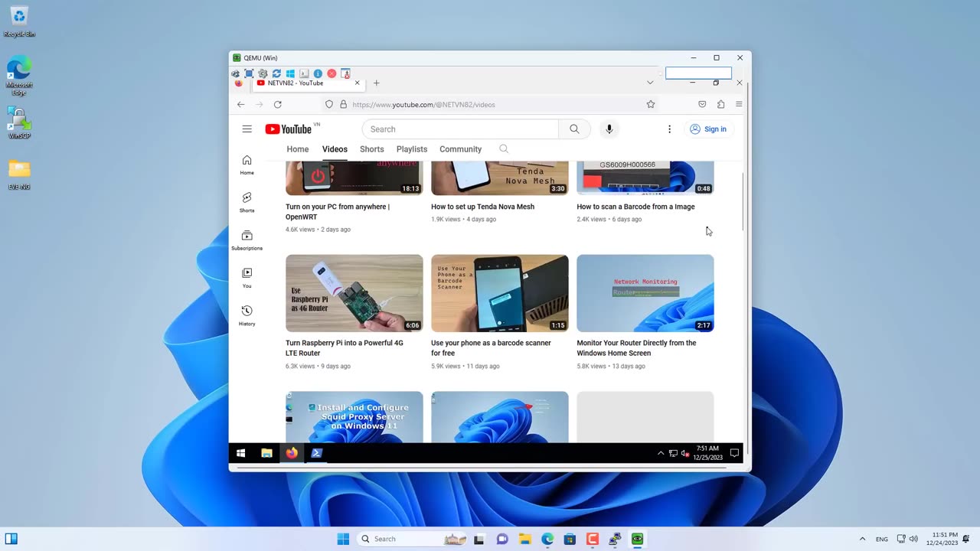
Task: Open 'Monitor Your Router Directly' video title
Action: point(637,348)
